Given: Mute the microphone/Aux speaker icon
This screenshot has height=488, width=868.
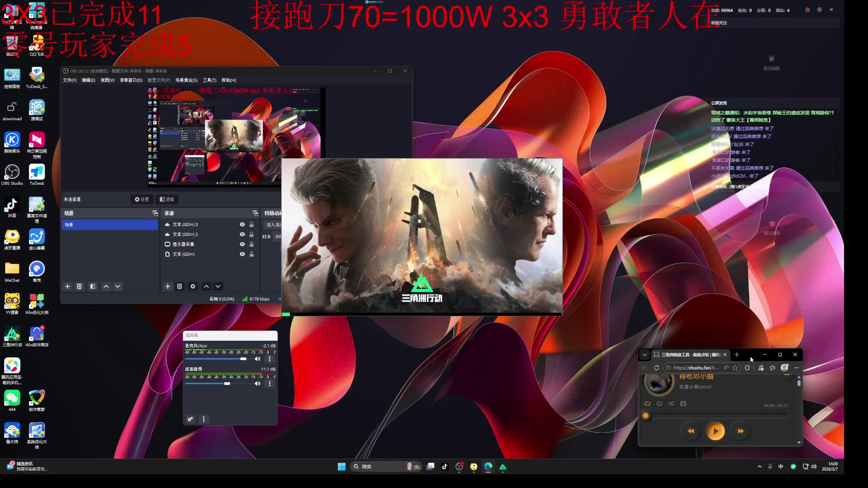Looking at the screenshot, I should pos(257,359).
